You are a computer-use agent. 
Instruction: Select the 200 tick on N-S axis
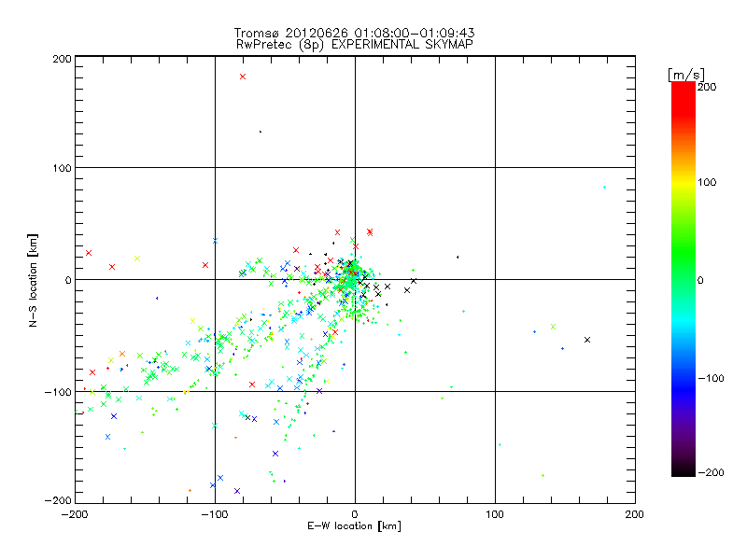click(62, 59)
